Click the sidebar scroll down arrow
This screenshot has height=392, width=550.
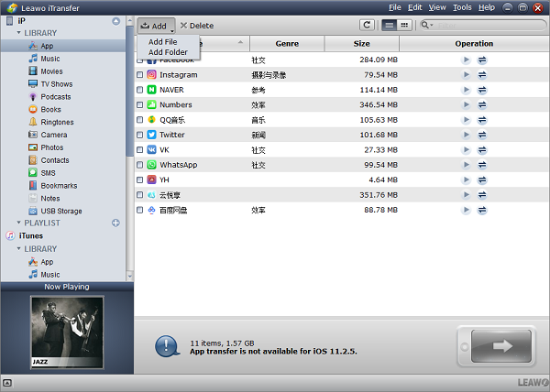(x=130, y=276)
